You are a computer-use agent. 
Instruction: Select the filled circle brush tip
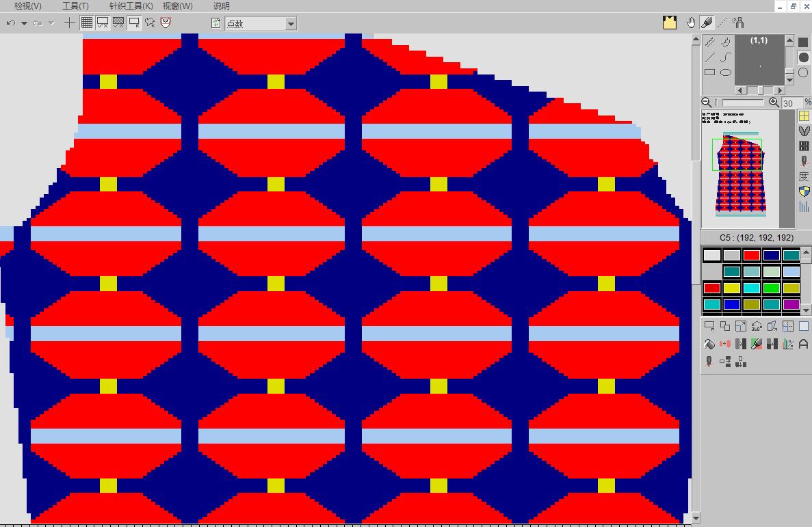click(803, 57)
